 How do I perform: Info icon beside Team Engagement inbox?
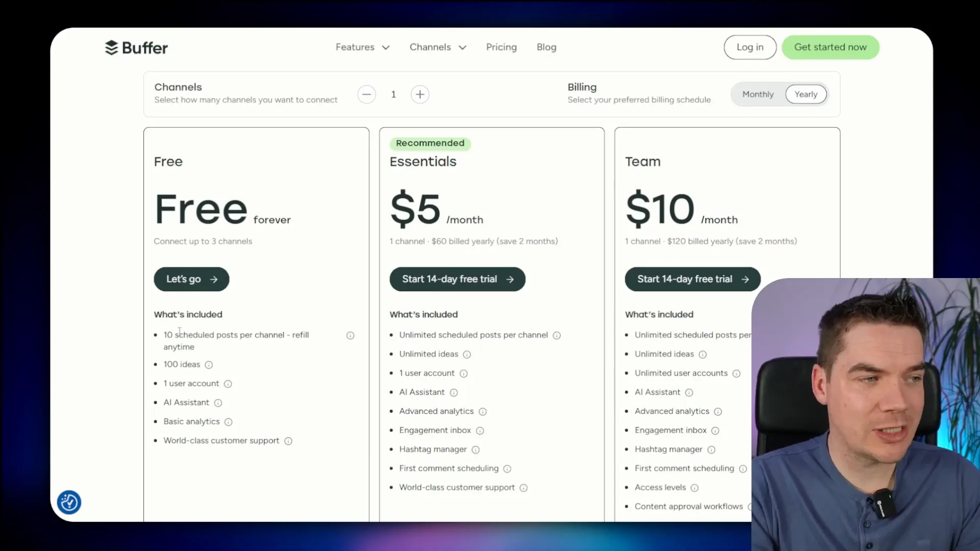click(x=715, y=431)
